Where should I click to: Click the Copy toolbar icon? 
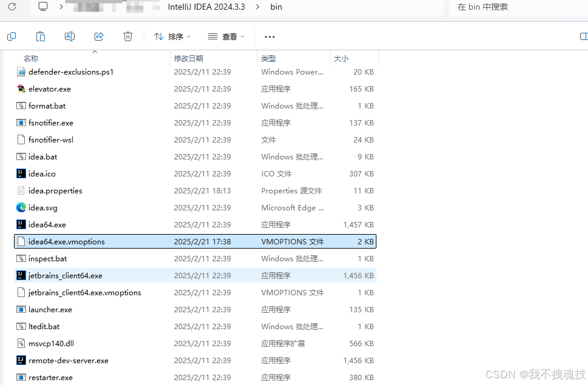tap(12, 36)
